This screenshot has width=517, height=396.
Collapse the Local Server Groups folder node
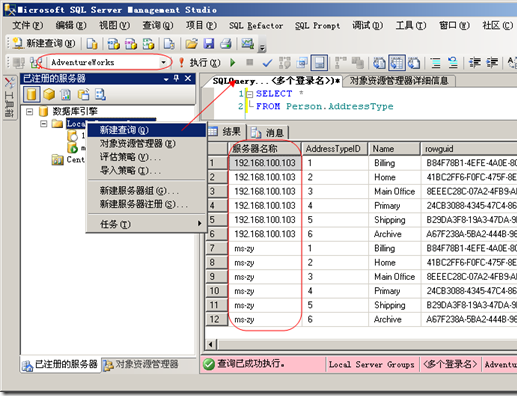44,124
